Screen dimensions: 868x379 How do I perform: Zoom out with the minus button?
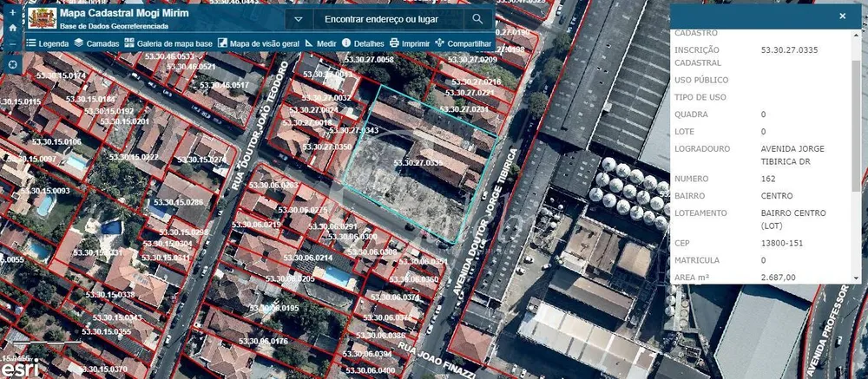click(x=13, y=43)
